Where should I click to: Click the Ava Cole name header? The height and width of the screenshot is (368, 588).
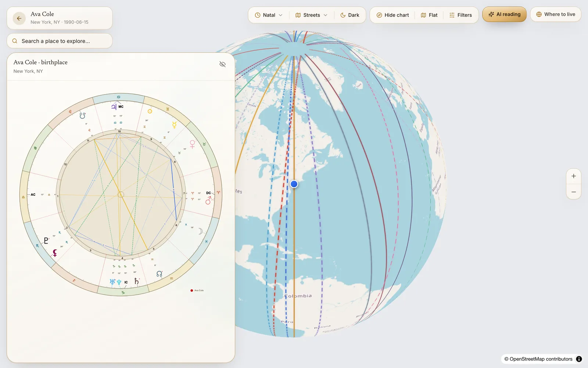pyautogui.click(x=42, y=14)
